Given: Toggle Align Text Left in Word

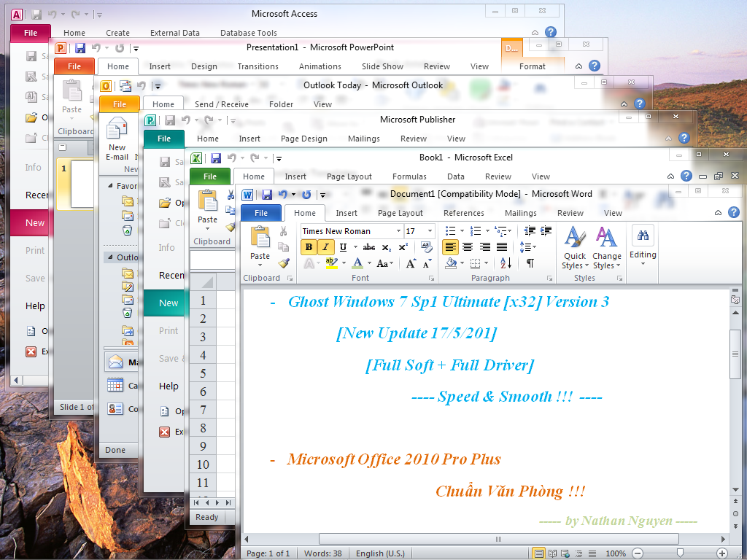Looking at the screenshot, I should (x=450, y=246).
